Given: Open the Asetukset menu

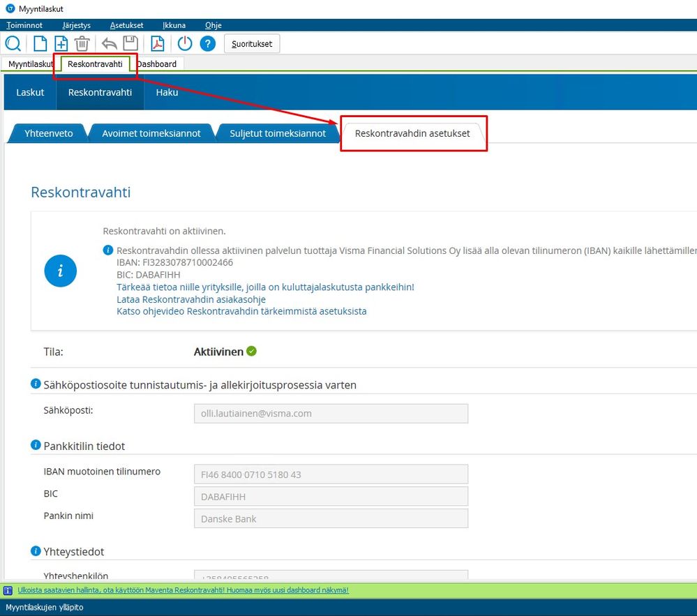Looking at the screenshot, I should pyautogui.click(x=127, y=25).
